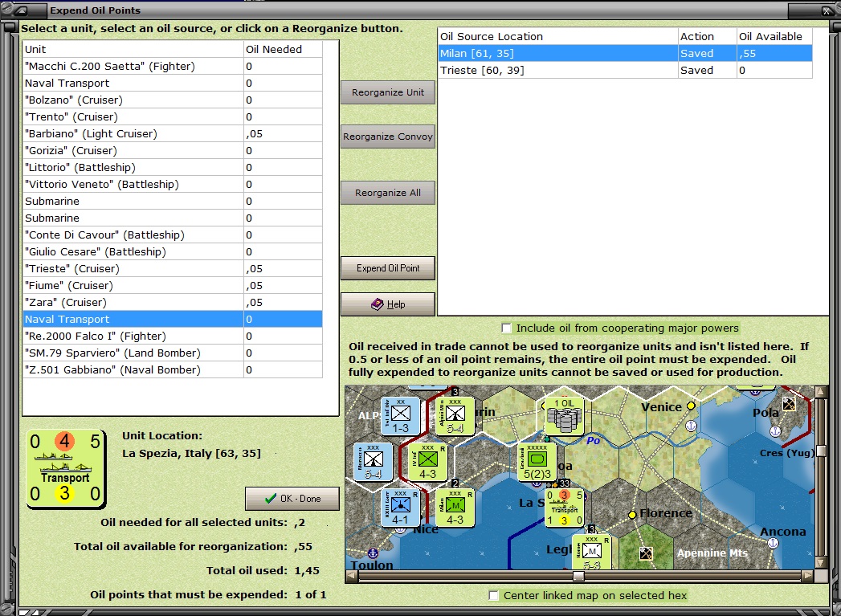This screenshot has height=616, width=841.
Task: Click the Transport counter at La Spezia on map
Action: [x=564, y=508]
